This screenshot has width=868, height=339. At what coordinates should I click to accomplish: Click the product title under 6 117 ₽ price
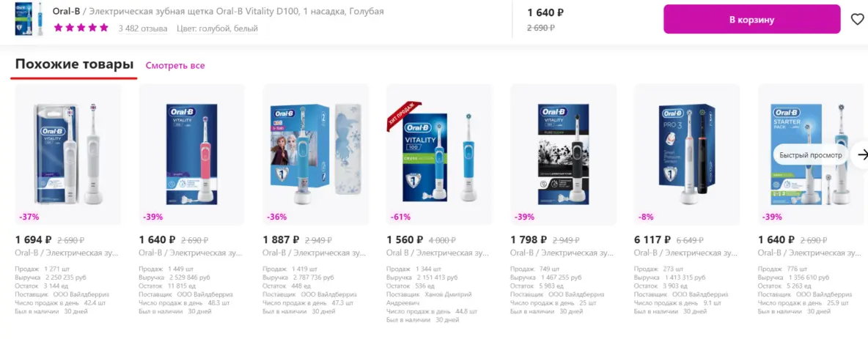[687, 253]
